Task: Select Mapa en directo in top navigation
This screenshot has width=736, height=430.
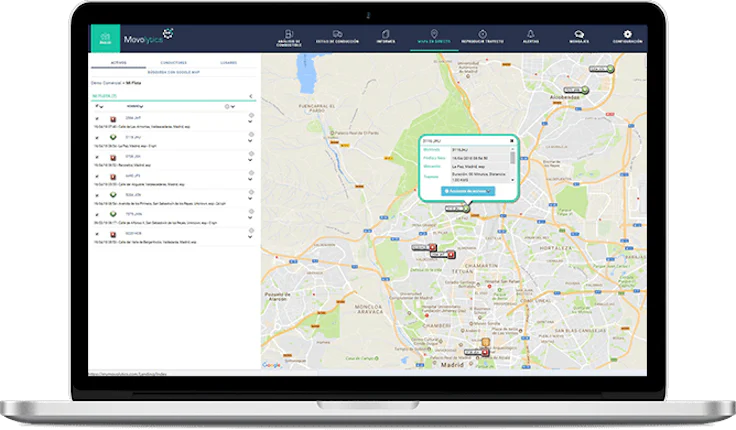Action: pos(434,37)
